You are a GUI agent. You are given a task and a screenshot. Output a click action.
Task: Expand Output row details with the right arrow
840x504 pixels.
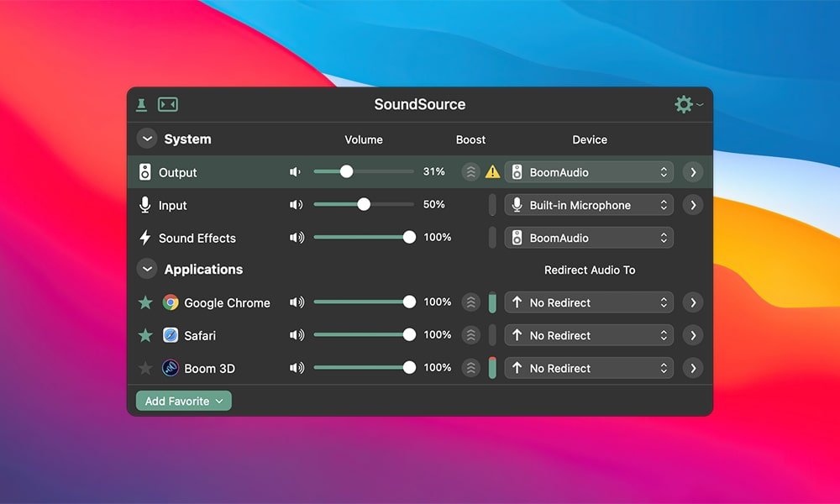pyautogui.click(x=693, y=171)
